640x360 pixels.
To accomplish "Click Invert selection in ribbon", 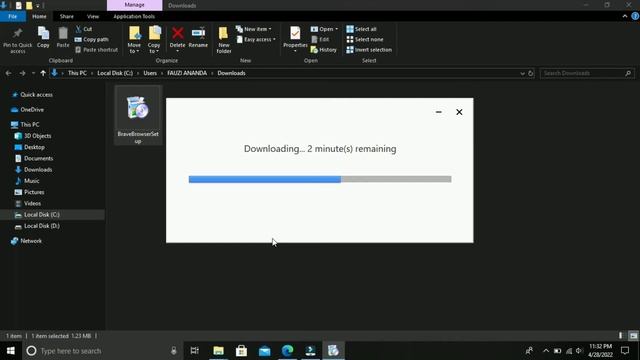I will point(369,50).
